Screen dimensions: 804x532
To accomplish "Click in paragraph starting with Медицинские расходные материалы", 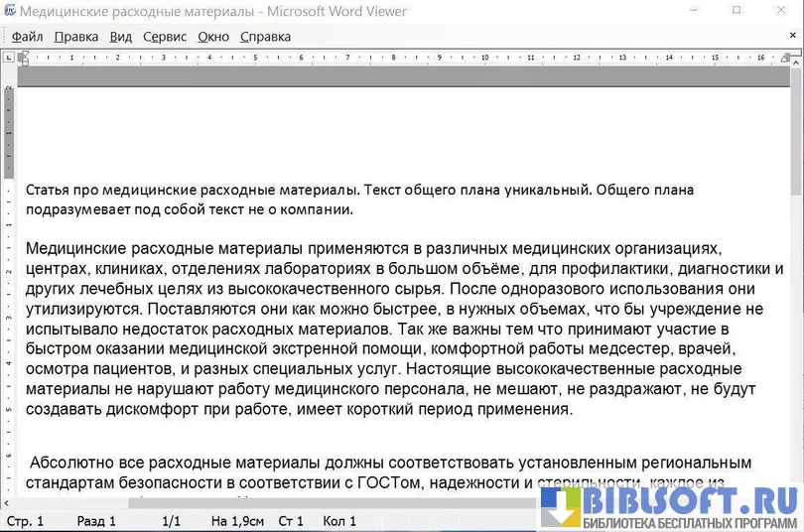I will [397, 328].
